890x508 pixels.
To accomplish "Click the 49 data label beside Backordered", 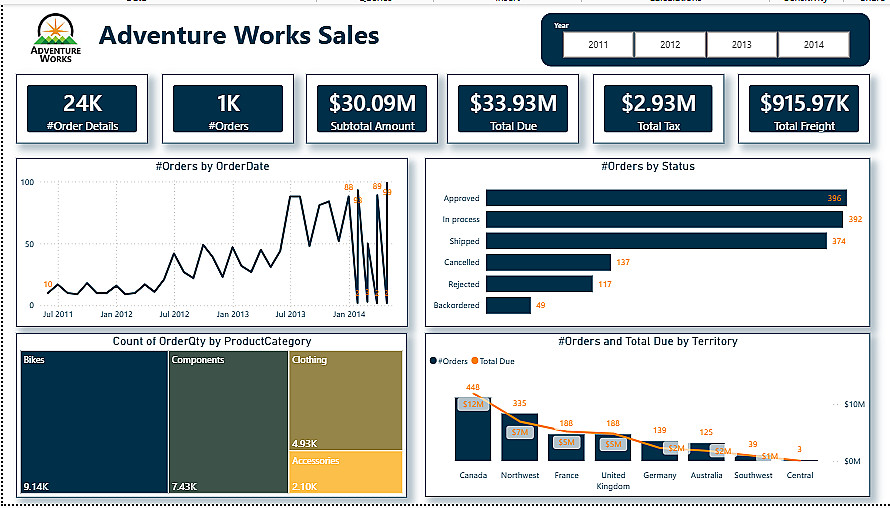I will point(540,305).
